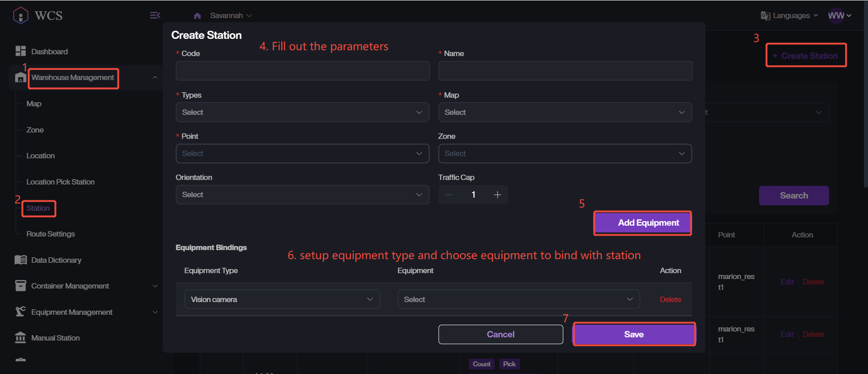Click the WCS logo icon
This screenshot has height=374, width=868.
(21, 15)
